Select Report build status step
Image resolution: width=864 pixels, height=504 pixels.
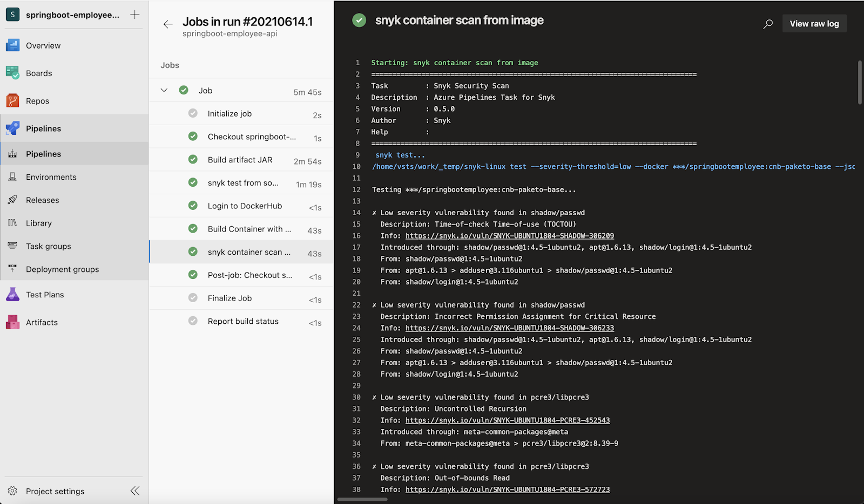click(x=241, y=321)
